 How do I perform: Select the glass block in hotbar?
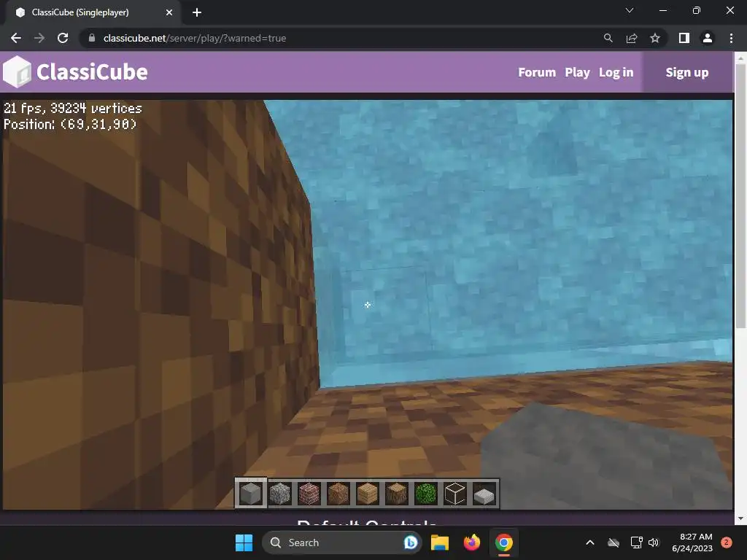455,494
